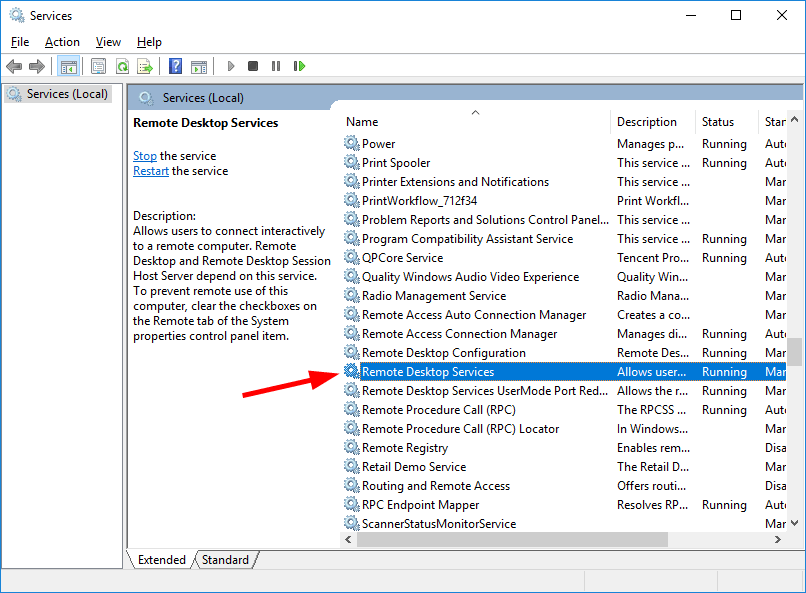The image size is (806, 593).
Task: Switch to the Extended tab
Action: coord(161,560)
